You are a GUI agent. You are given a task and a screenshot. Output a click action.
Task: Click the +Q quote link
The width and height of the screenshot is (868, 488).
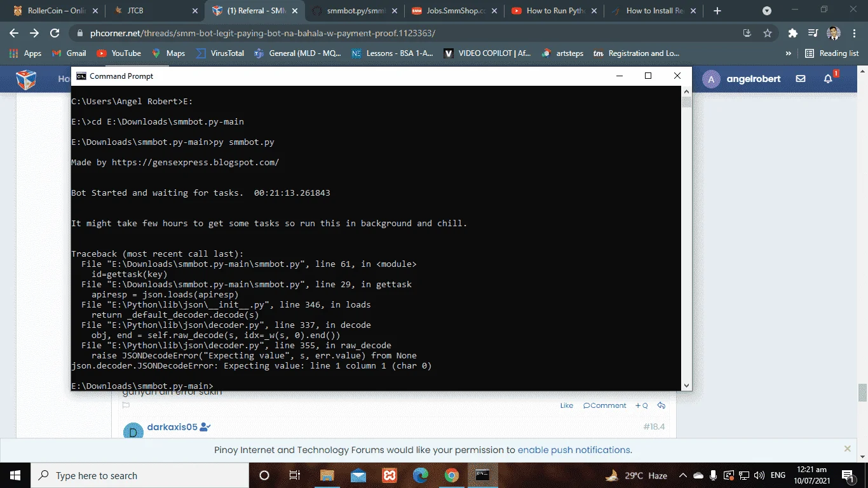(642, 405)
